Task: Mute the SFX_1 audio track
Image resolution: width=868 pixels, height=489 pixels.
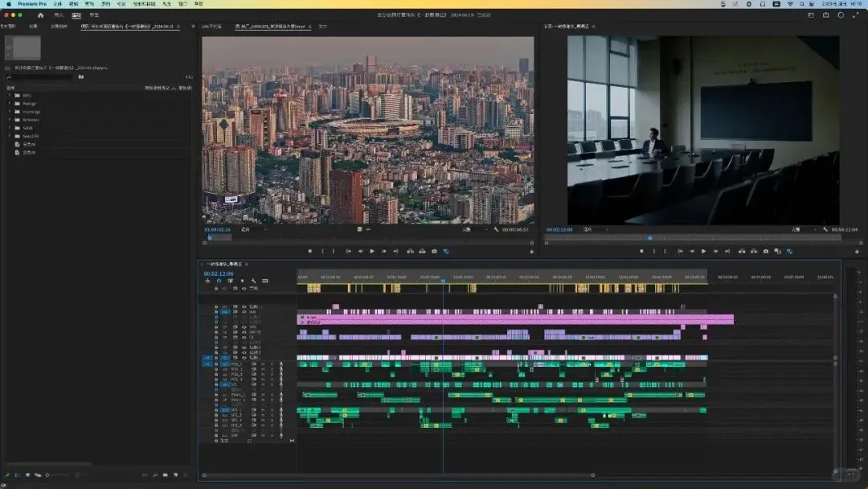Action: (x=262, y=410)
